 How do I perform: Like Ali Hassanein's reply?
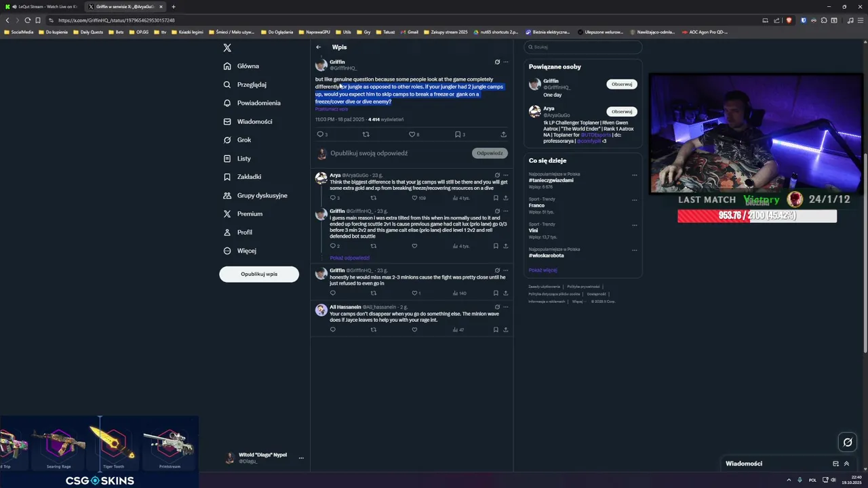(414, 329)
